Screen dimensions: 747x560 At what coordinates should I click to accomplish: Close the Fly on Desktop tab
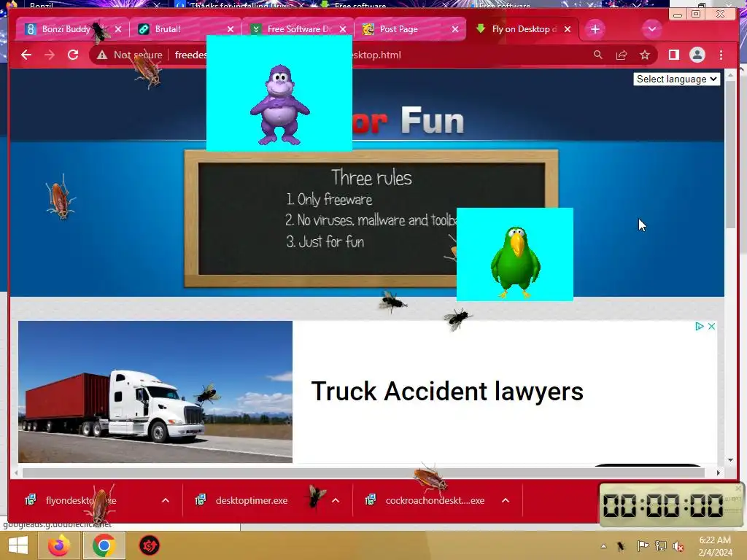click(x=568, y=29)
